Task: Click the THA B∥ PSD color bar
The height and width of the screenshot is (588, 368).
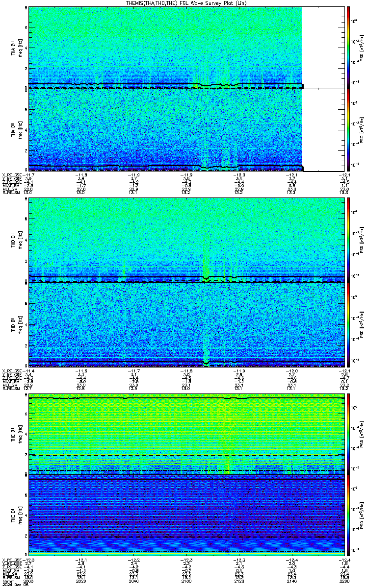Action: (348, 130)
